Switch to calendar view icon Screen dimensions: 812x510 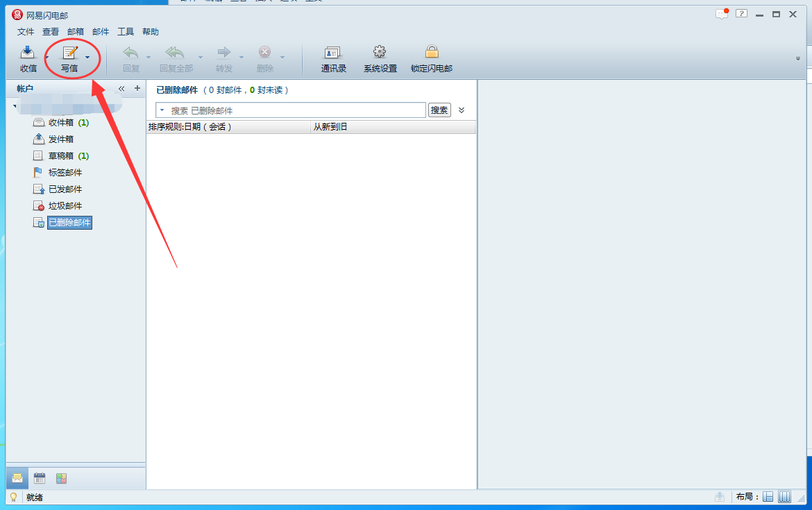pyautogui.click(x=40, y=478)
